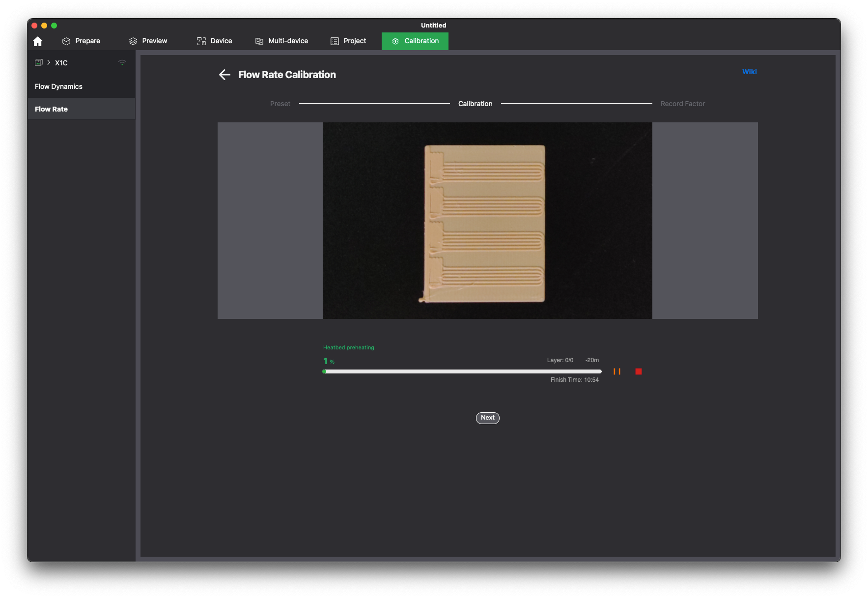Select the Calibration tab

click(x=415, y=41)
